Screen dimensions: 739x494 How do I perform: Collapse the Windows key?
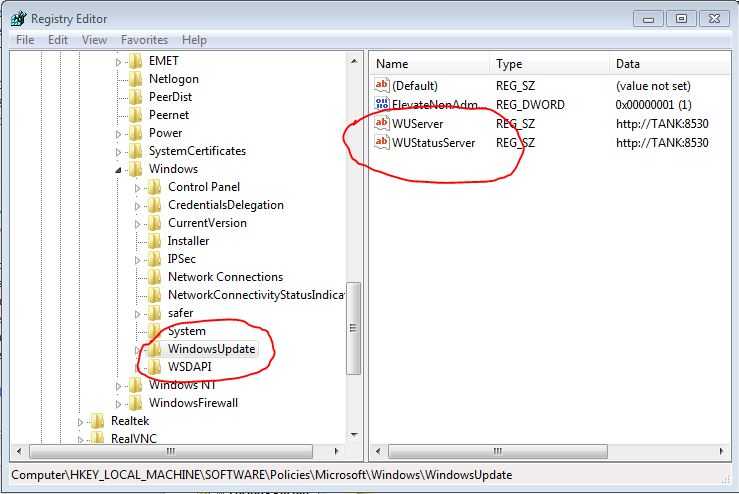click(118, 170)
